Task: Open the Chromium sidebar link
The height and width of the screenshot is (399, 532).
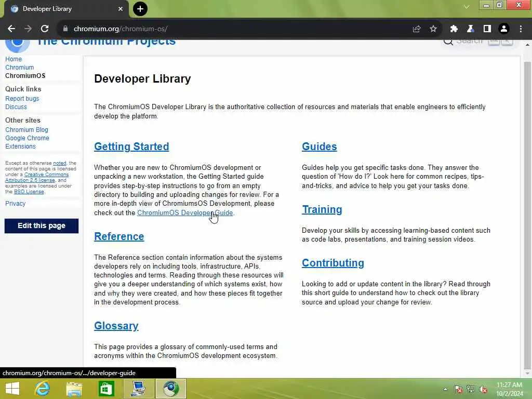Action: [19, 68]
